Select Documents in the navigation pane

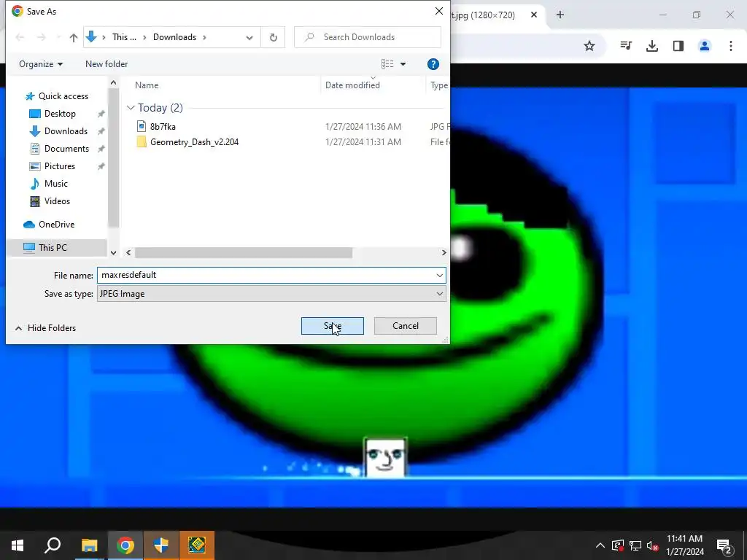(66, 149)
